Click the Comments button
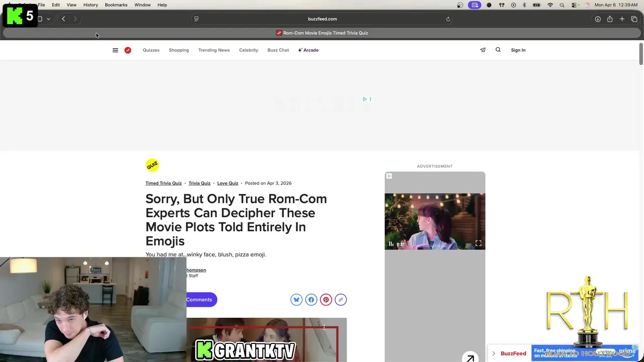Screen dimensions: 644x362 [x=201, y=300]
